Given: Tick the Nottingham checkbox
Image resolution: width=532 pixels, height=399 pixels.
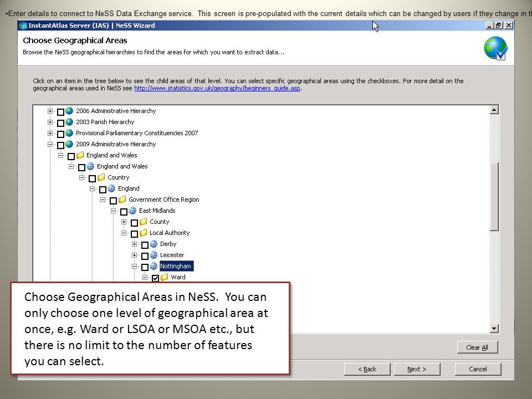Looking at the screenshot, I should [x=145, y=267].
